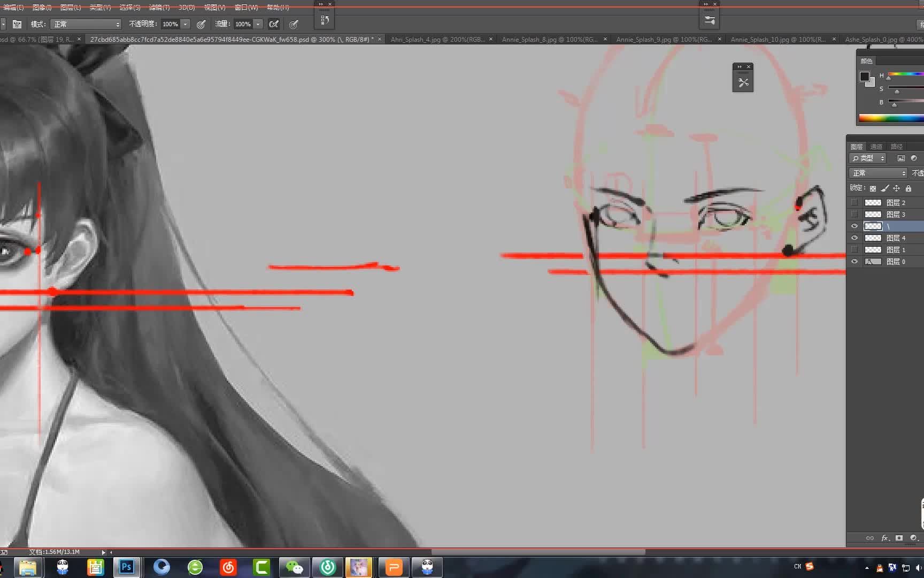Viewport: 924px width, 578px height.
Task: Close the Annie_Splash_9.jpg document tab
Action: point(720,39)
